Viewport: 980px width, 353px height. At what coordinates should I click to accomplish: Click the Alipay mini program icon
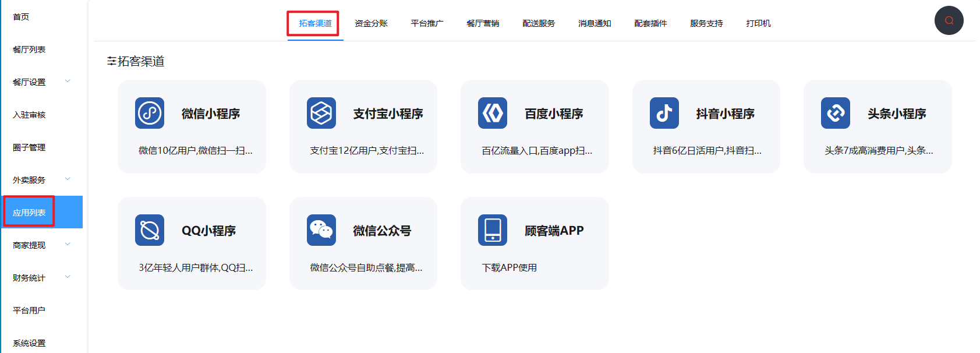click(x=321, y=113)
